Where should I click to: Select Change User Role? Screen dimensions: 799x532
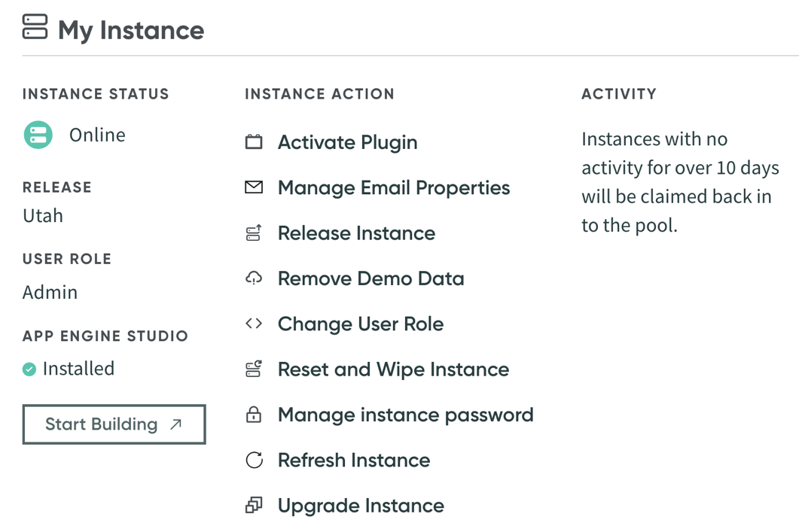[x=361, y=324]
